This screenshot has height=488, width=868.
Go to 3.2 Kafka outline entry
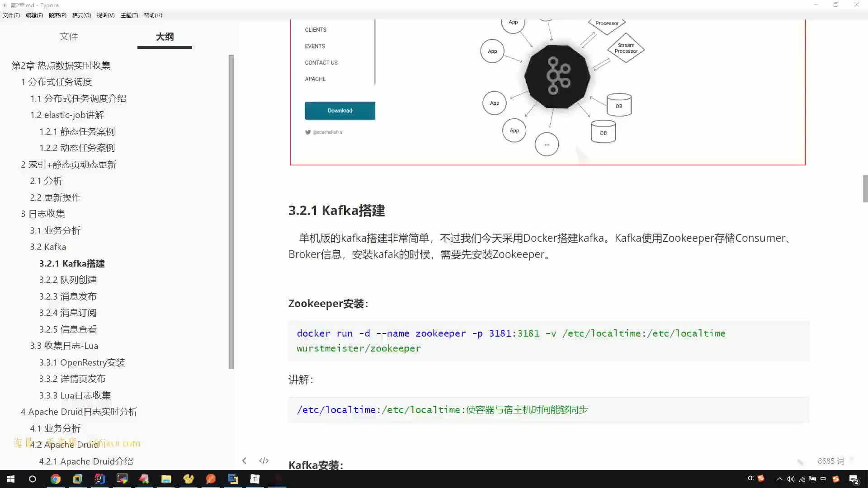pyautogui.click(x=48, y=247)
